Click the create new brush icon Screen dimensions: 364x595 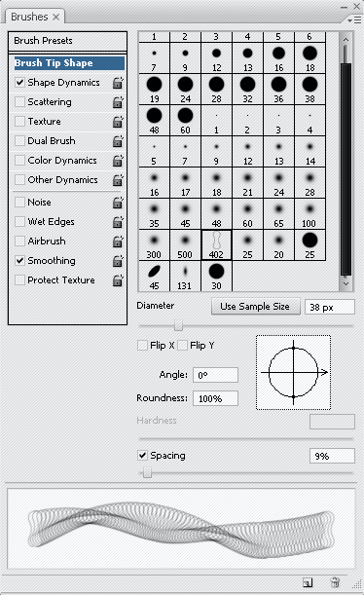308,582
